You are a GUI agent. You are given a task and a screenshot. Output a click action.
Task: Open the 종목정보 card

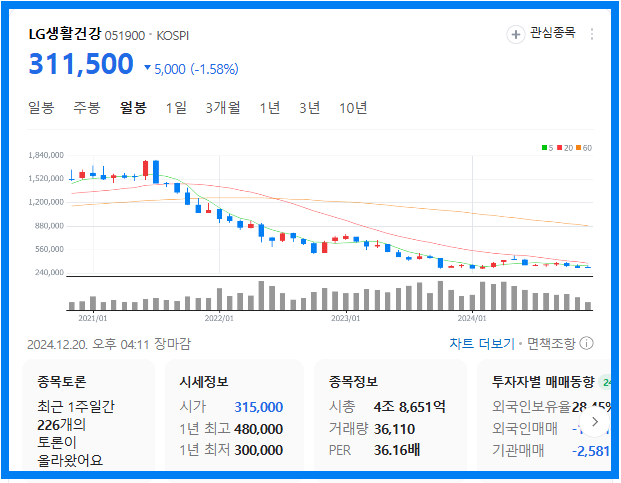click(x=391, y=416)
